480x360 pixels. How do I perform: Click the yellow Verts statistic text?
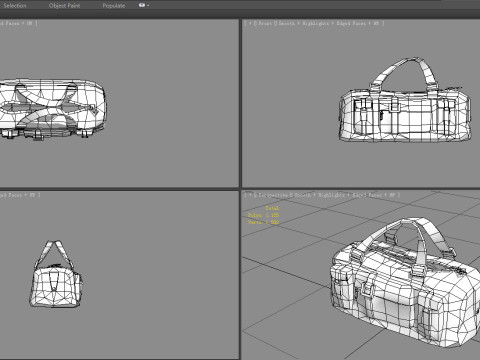point(263,222)
